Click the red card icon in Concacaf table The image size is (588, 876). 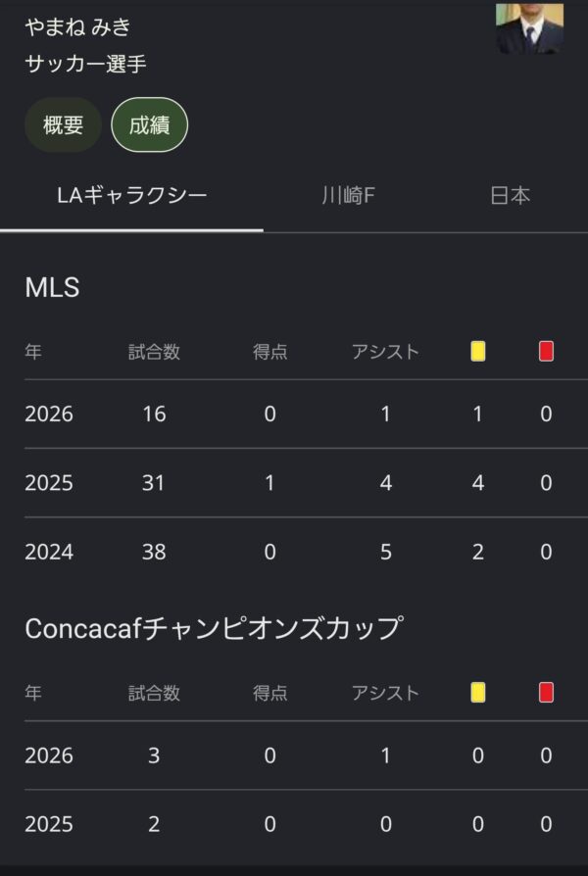click(x=546, y=693)
